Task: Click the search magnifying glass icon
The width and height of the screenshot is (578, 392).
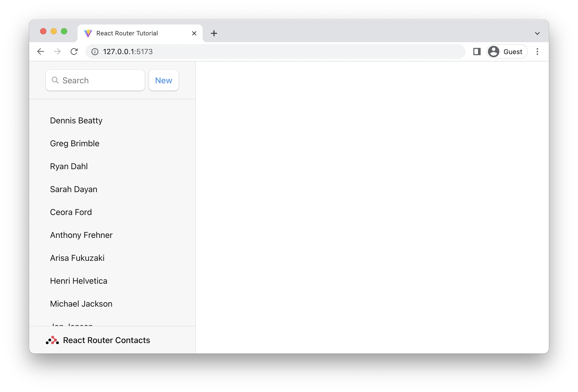Action: coord(55,80)
